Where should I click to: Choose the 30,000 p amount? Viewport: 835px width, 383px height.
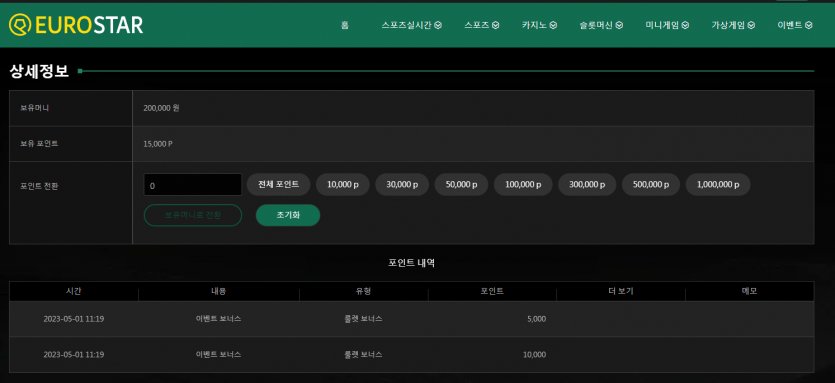(x=402, y=184)
